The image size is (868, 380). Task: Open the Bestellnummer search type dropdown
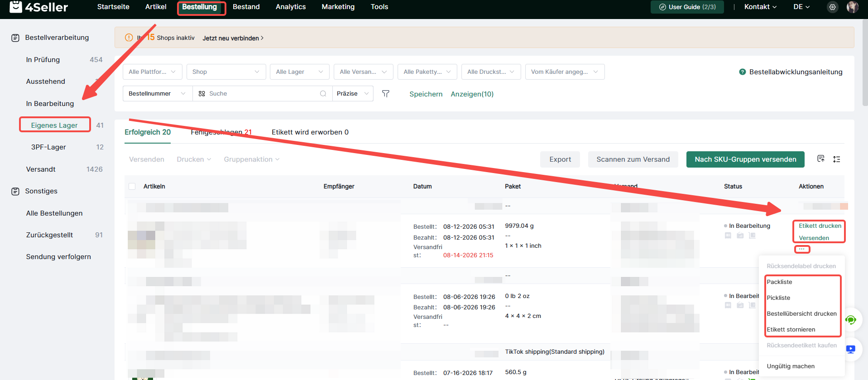158,94
